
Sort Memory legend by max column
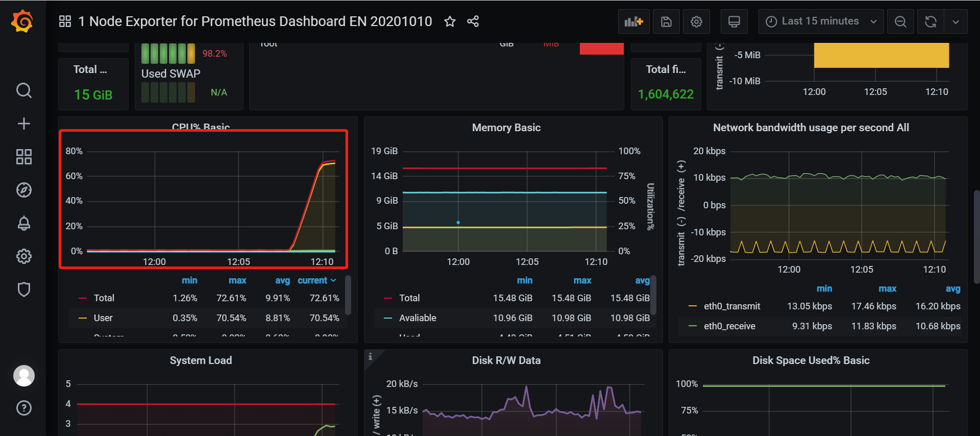[582, 280]
